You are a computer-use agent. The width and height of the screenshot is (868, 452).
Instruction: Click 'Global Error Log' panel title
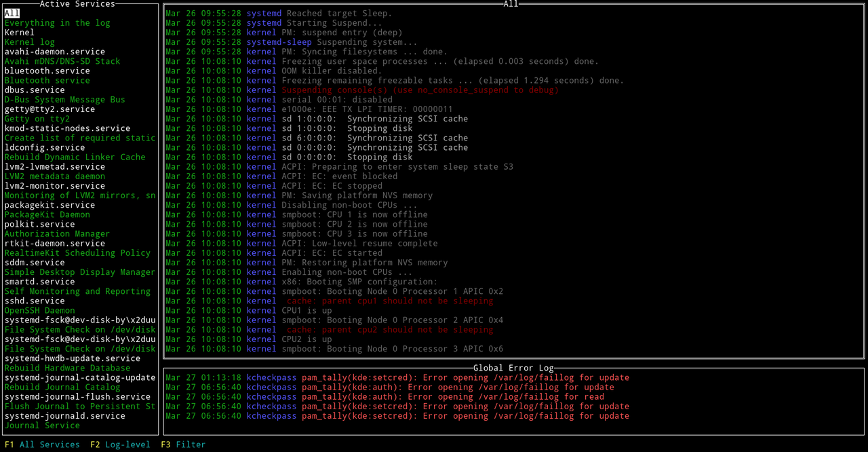(513, 368)
